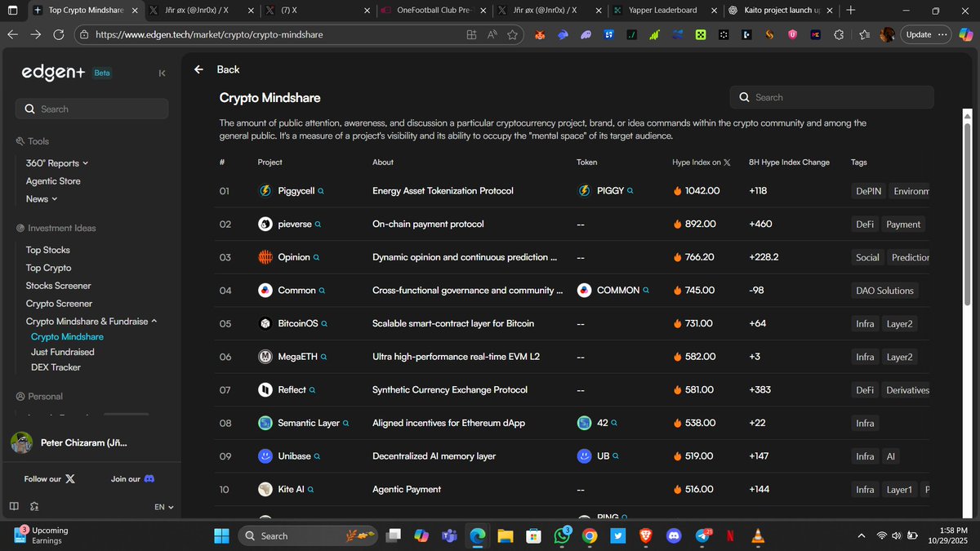Click Hype Index value 1042.00
The image size is (980, 551).
pyautogui.click(x=702, y=191)
